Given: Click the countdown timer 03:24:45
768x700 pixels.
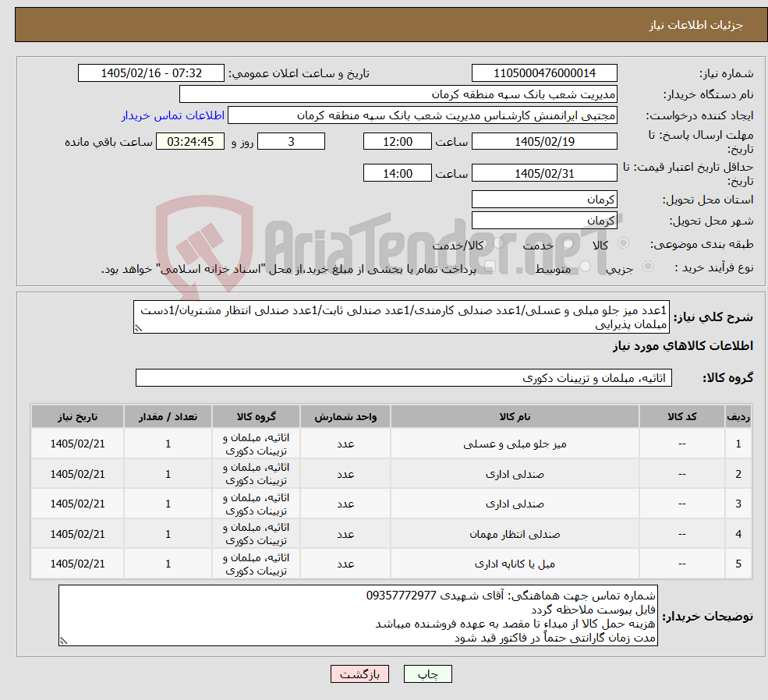Looking at the screenshot, I should (190, 141).
